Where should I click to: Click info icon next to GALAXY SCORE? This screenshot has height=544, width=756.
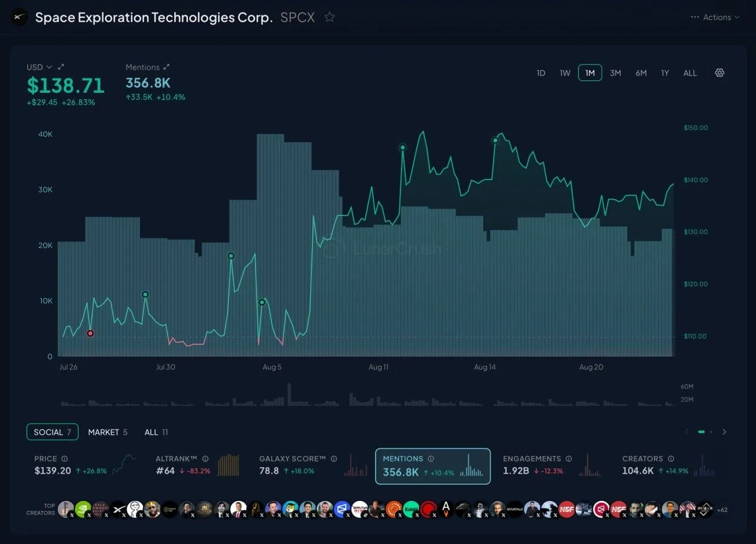(334, 458)
